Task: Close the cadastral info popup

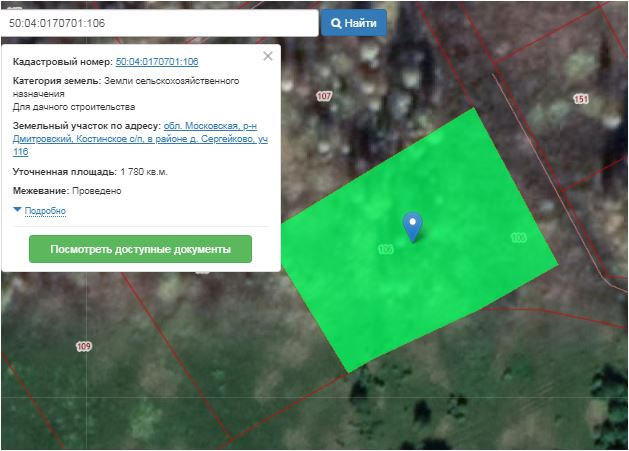Action: pos(268,56)
